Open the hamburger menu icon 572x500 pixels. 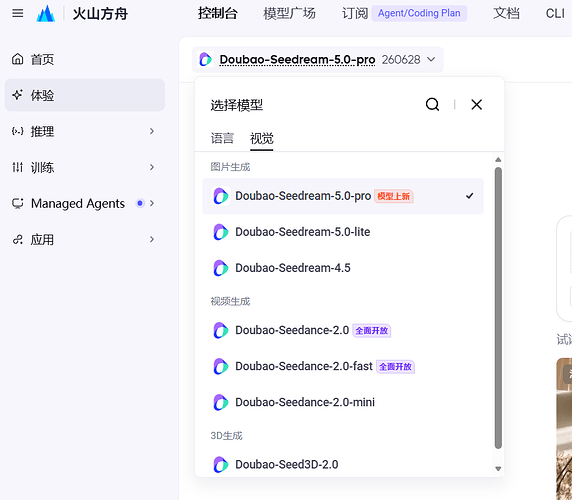(x=18, y=13)
